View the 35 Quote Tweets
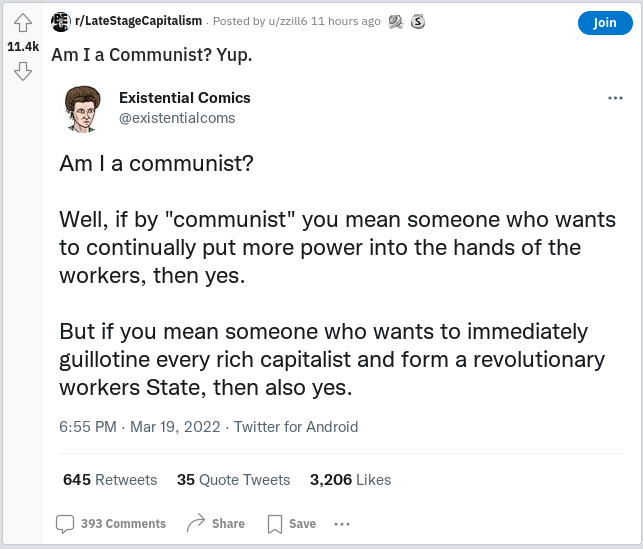Viewport: 643px width, 549px height. click(x=233, y=480)
